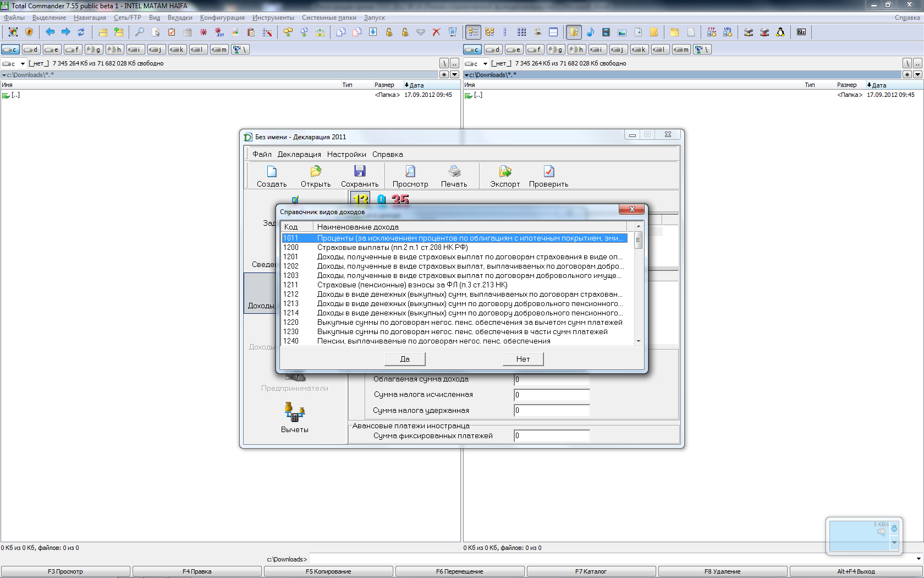The image size is (924, 578).
Task: Select network drive button in right panel
Action: click(702, 50)
